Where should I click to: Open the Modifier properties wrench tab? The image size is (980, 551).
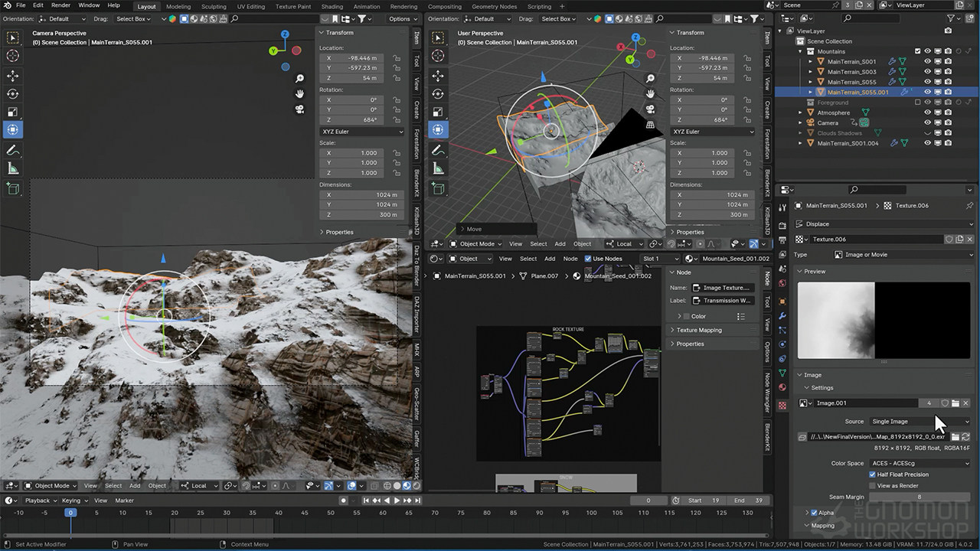tap(782, 315)
